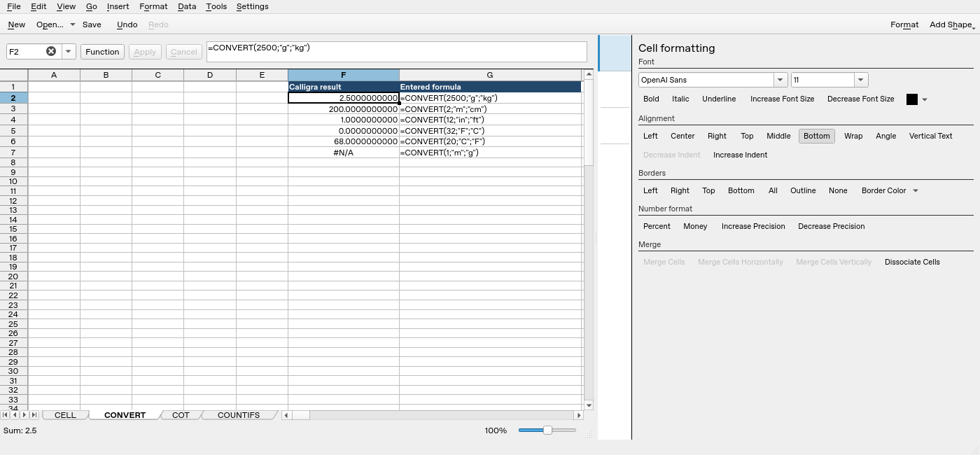
Task: Select the #N/A result cell
Action: 343,153
